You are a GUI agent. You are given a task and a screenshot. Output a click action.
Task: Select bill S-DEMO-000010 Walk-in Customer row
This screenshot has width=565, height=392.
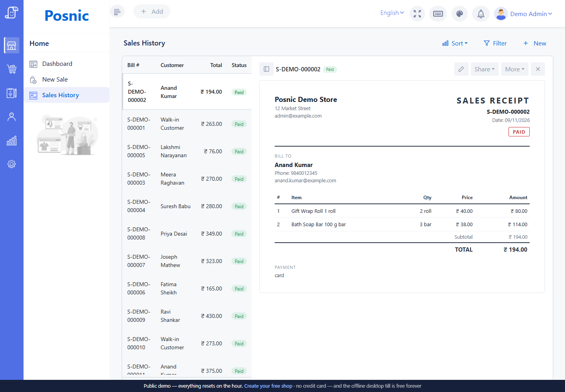187,343
